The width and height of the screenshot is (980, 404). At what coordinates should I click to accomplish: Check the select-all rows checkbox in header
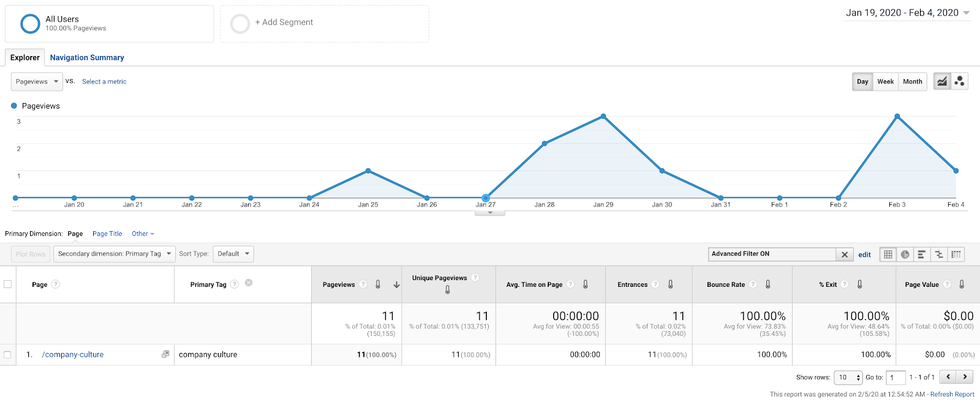tap(8, 284)
